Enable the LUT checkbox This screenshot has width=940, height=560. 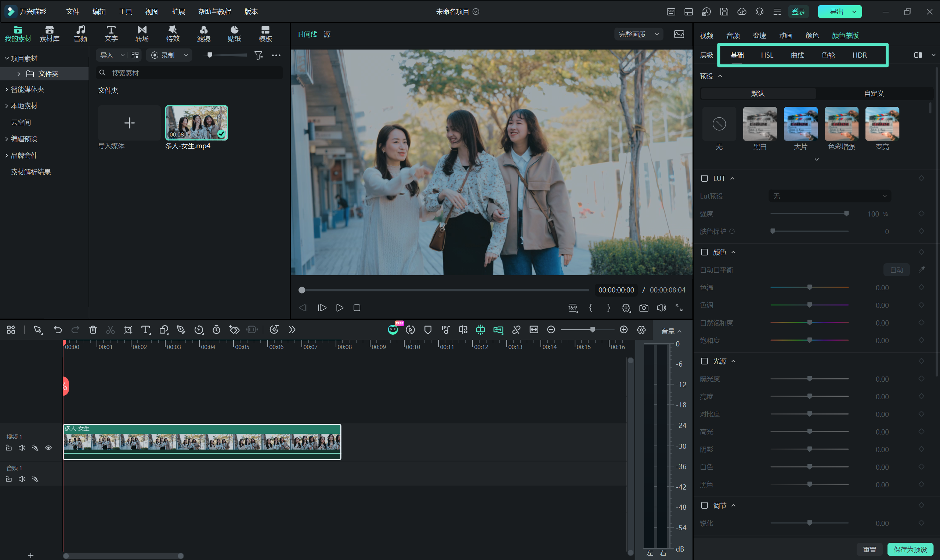click(x=704, y=178)
